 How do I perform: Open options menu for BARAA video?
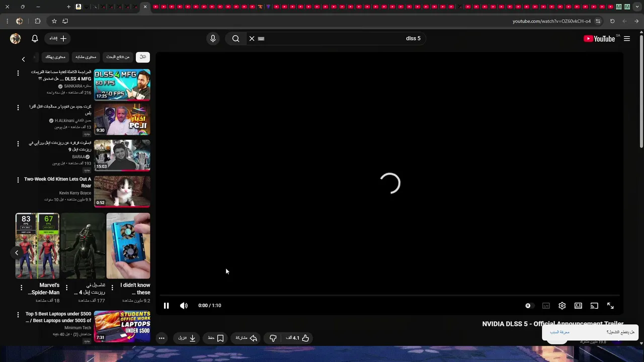(18, 144)
